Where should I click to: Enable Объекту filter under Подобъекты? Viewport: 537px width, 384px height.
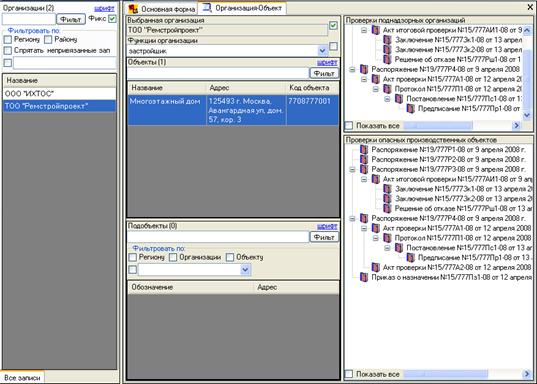pyautogui.click(x=230, y=257)
